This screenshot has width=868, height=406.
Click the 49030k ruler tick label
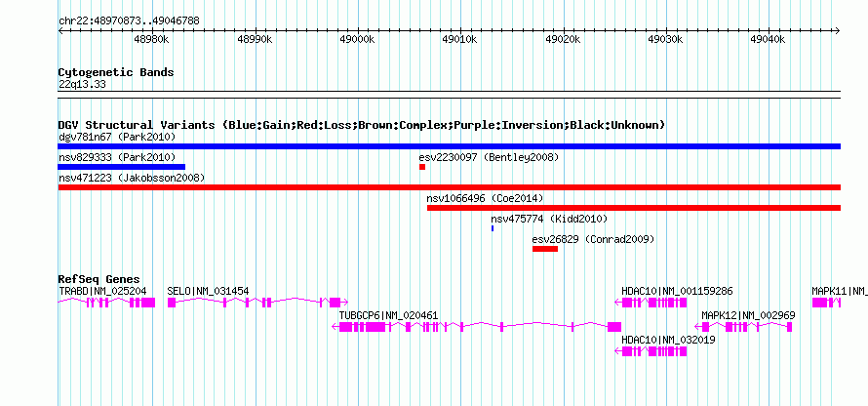666,40
